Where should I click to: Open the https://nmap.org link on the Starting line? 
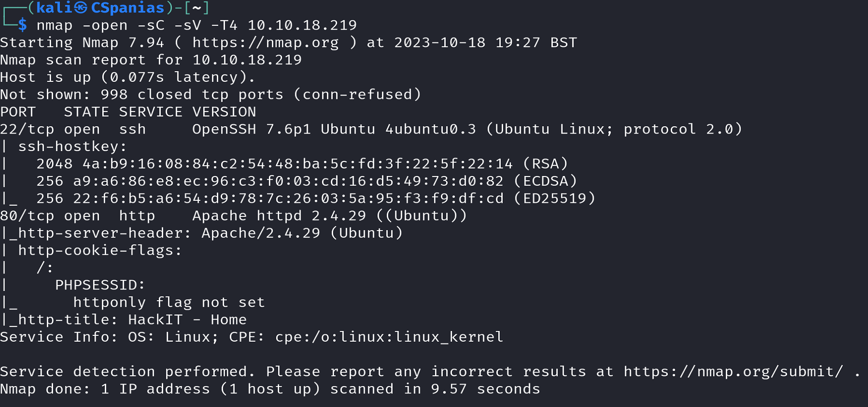coord(265,43)
